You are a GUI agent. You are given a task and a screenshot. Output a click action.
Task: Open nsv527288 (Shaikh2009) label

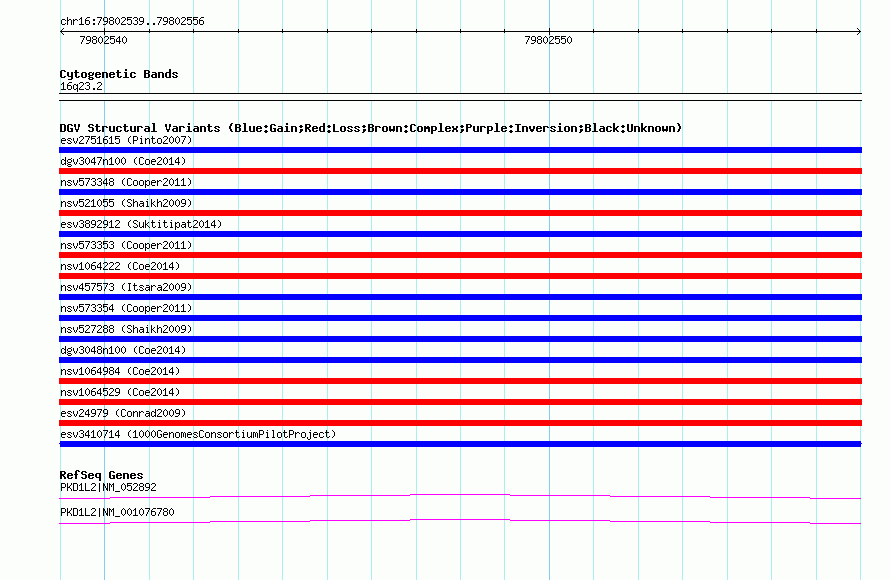click(126, 329)
